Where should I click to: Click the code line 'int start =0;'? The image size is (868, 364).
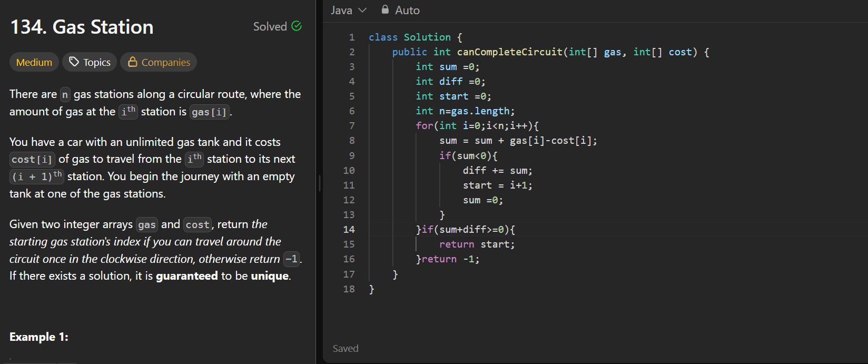pyautogui.click(x=453, y=96)
